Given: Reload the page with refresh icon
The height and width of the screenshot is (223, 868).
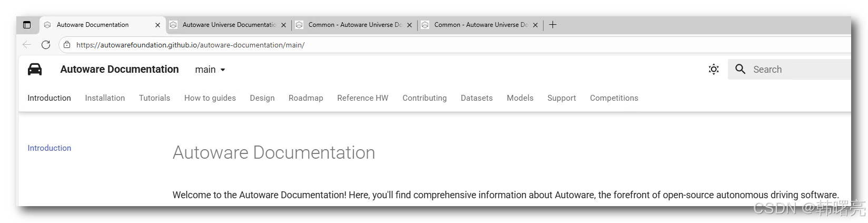Looking at the screenshot, I should click(x=46, y=45).
